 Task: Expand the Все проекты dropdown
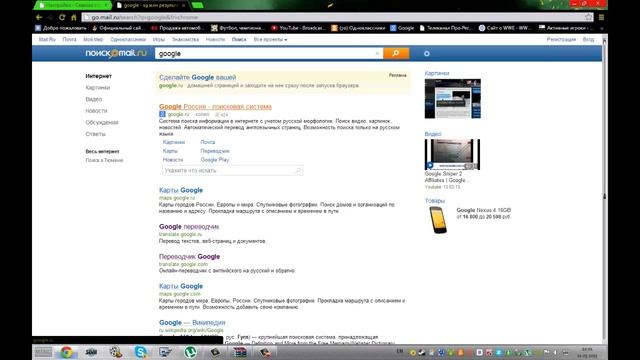(x=270, y=40)
